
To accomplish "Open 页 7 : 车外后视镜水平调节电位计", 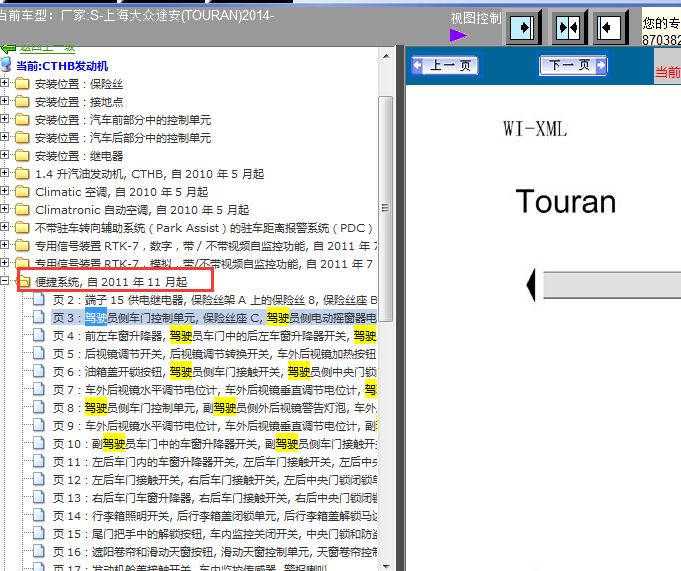I will coord(215,390).
